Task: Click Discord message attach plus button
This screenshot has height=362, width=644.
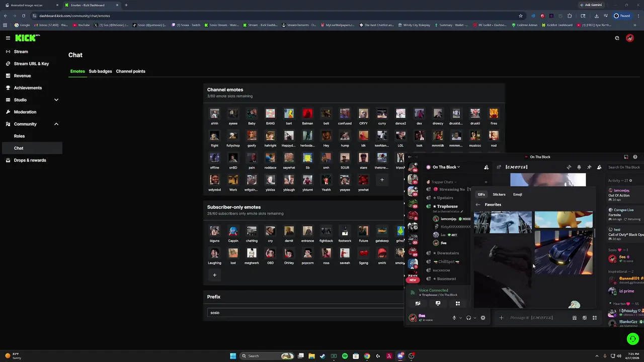Action: point(501,318)
